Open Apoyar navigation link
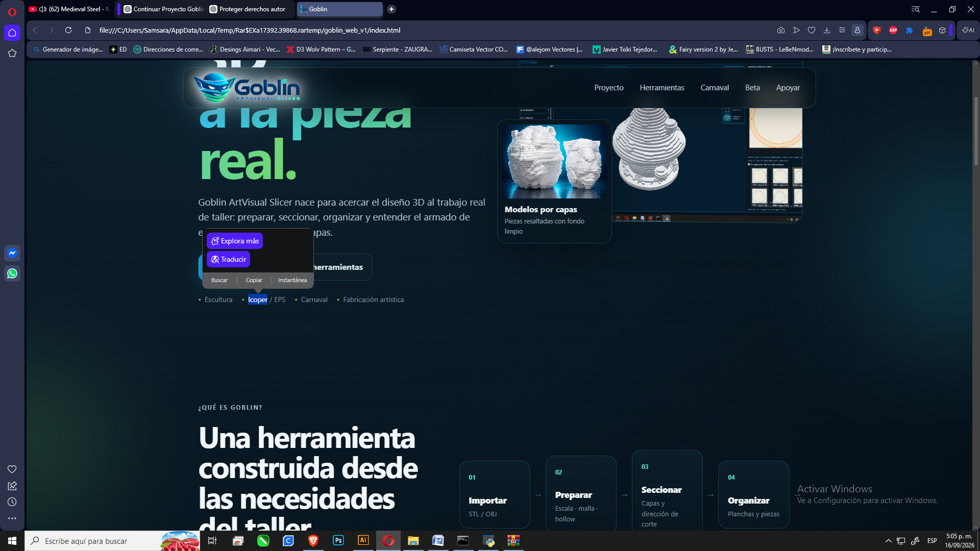 point(788,88)
